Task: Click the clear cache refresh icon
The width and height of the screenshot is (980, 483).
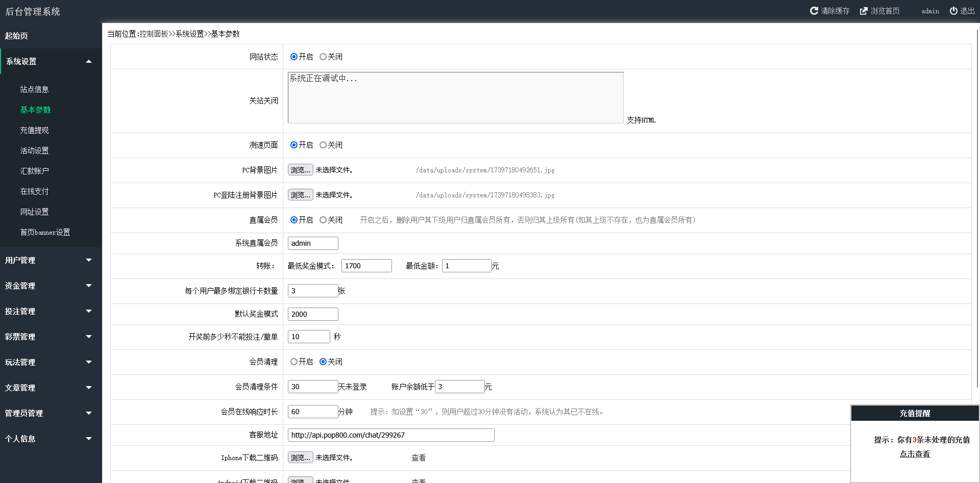Action: click(814, 11)
